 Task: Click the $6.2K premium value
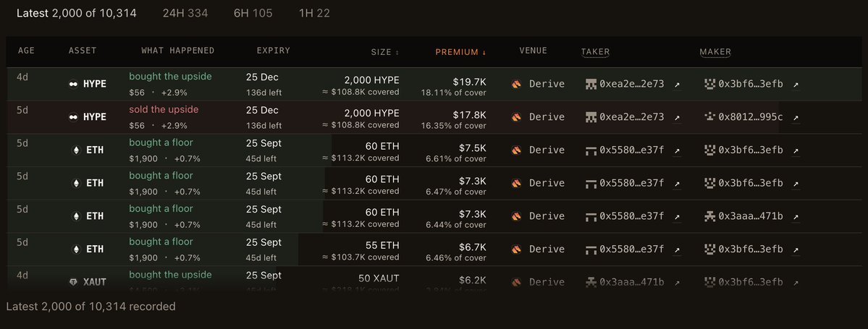pos(473,281)
